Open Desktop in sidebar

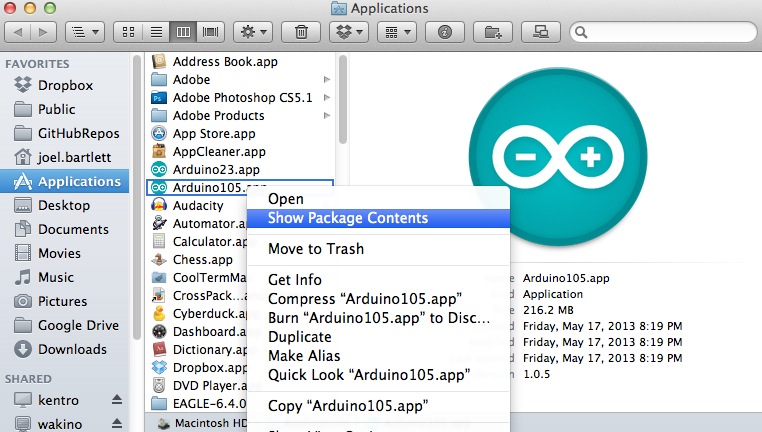[x=64, y=205]
